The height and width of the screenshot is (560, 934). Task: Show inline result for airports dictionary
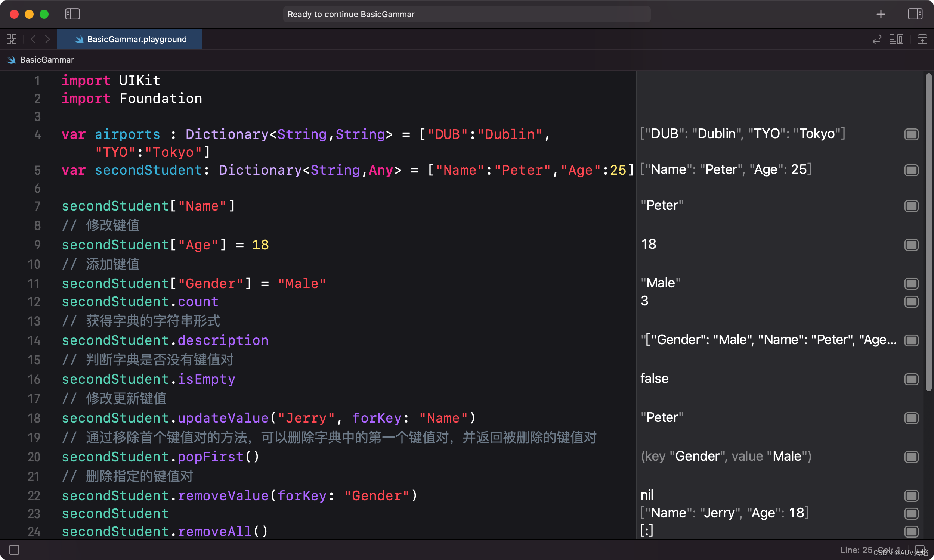[x=911, y=134]
